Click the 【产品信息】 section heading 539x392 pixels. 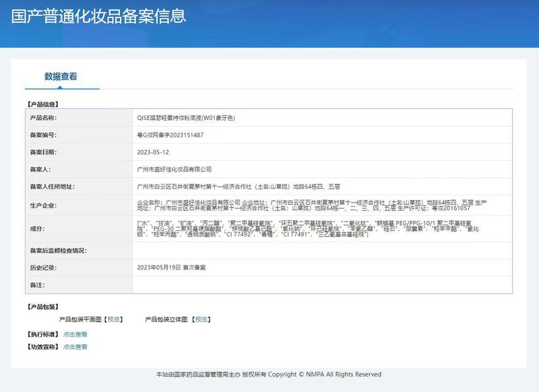point(43,104)
